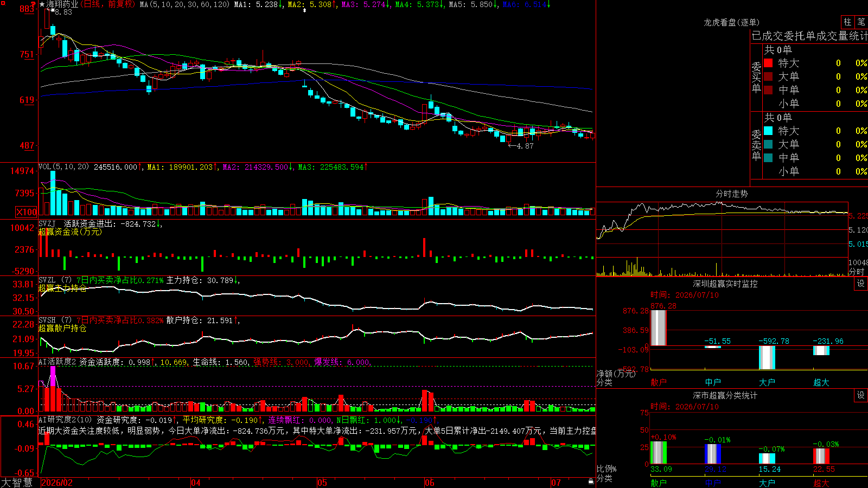Click the MA(5,10,20,30,60,120) indicator label
The image size is (868, 488).
(184, 4)
